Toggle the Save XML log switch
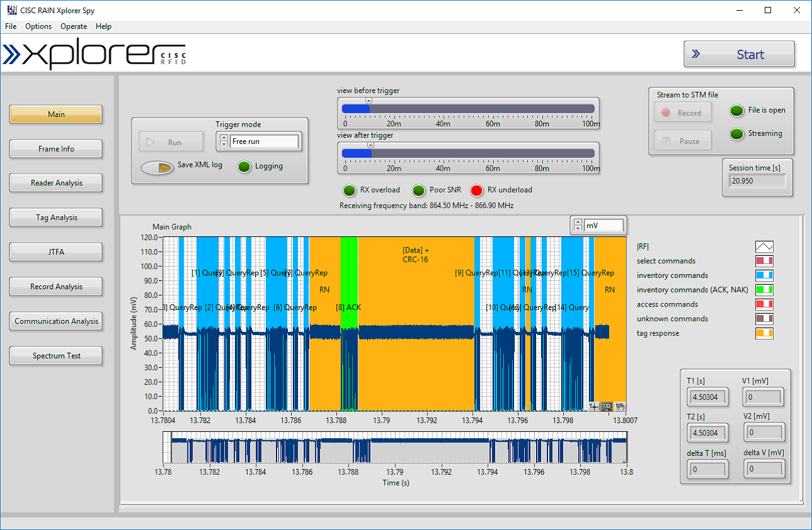Viewport: 812px width, 530px height. point(157,167)
